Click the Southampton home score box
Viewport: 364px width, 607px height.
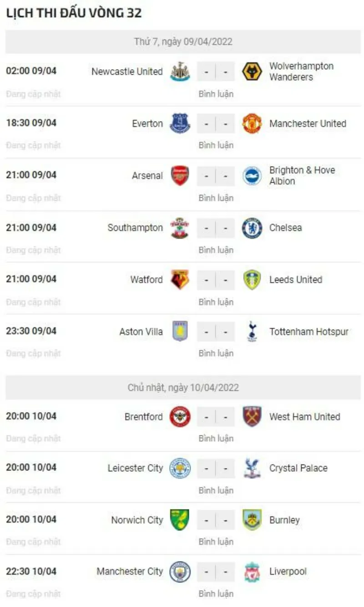coord(206,228)
